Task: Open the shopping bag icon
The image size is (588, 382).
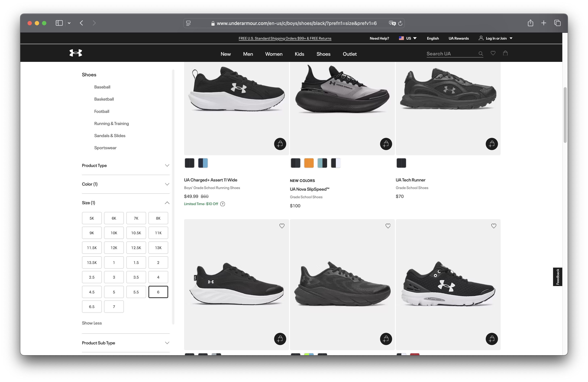Action: pyautogui.click(x=505, y=53)
